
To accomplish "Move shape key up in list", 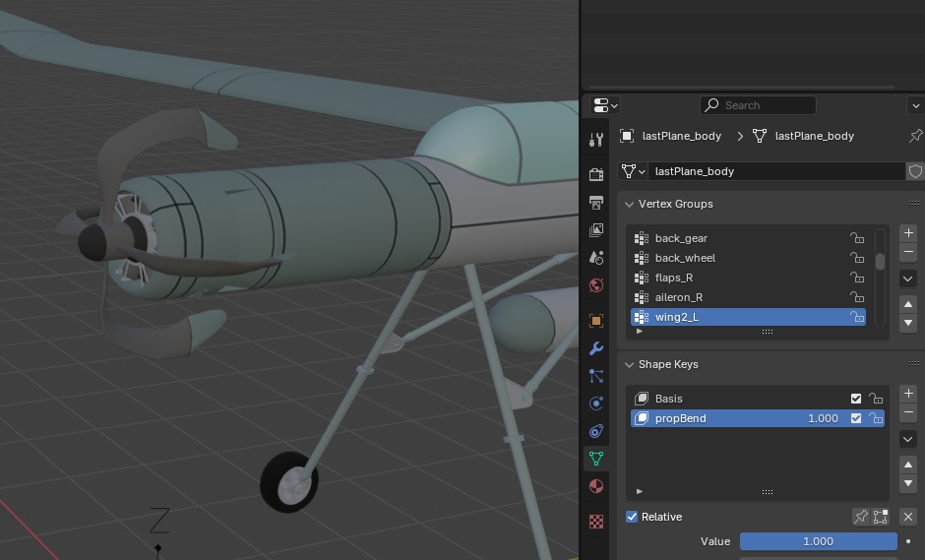I will coord(908,465).
